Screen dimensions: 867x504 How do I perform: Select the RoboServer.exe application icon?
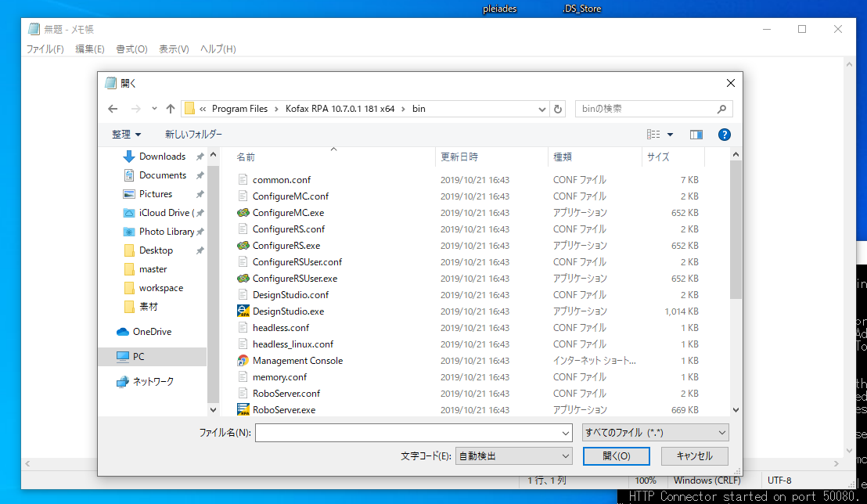point(245,409)
